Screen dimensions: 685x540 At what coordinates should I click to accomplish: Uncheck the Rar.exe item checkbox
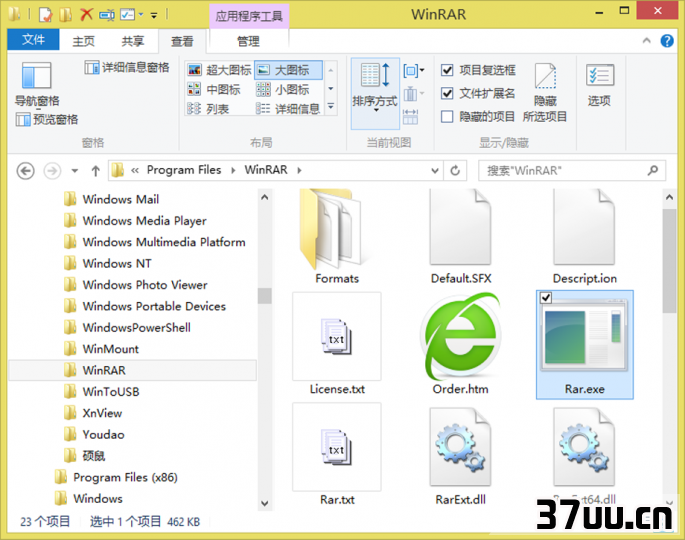pos(546,298)
